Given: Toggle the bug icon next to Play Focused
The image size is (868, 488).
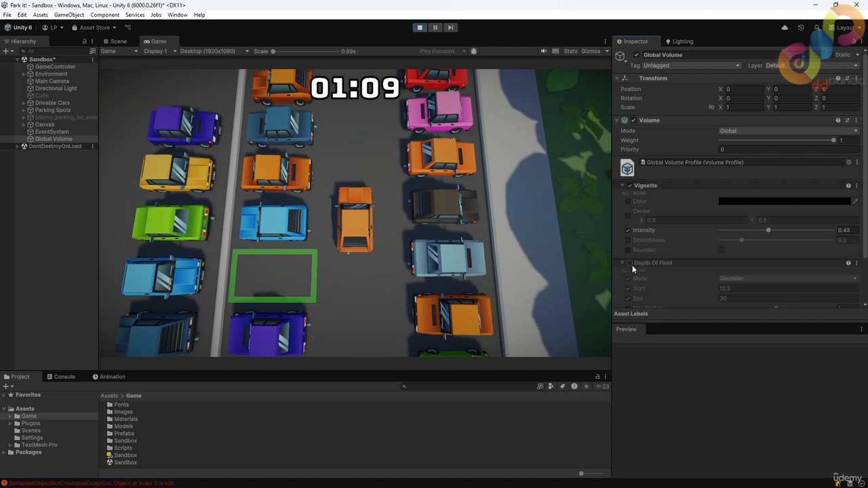Looking at the screenshot, I should [473, 52].
